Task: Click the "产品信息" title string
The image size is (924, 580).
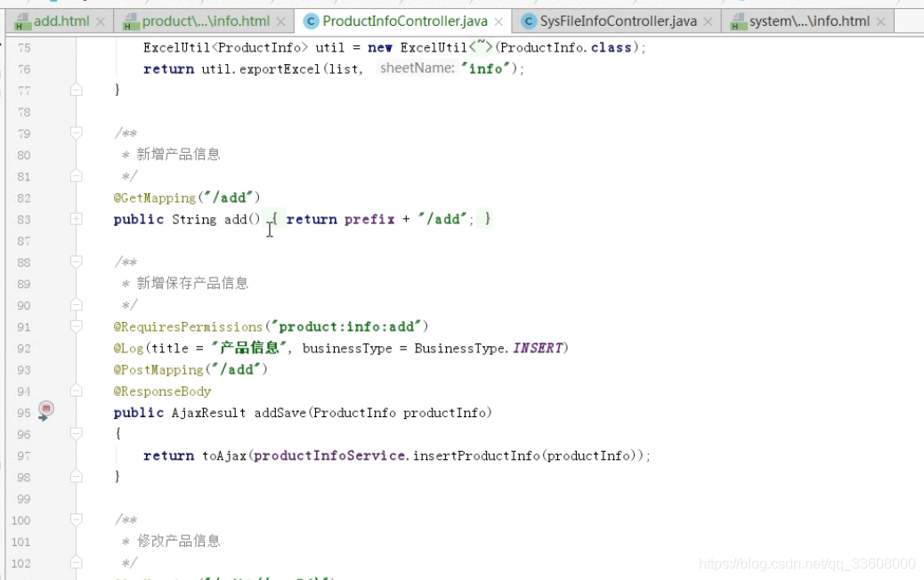Action: tap(249, 348)
